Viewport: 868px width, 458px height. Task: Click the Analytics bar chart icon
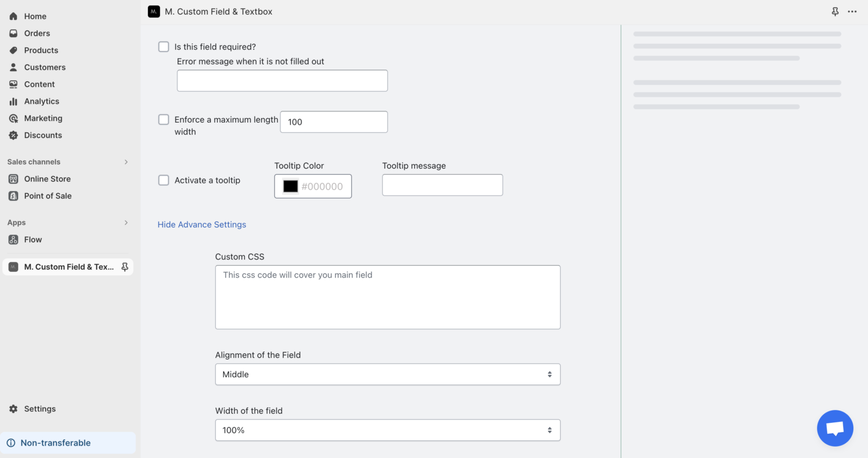tap(14, 101)
